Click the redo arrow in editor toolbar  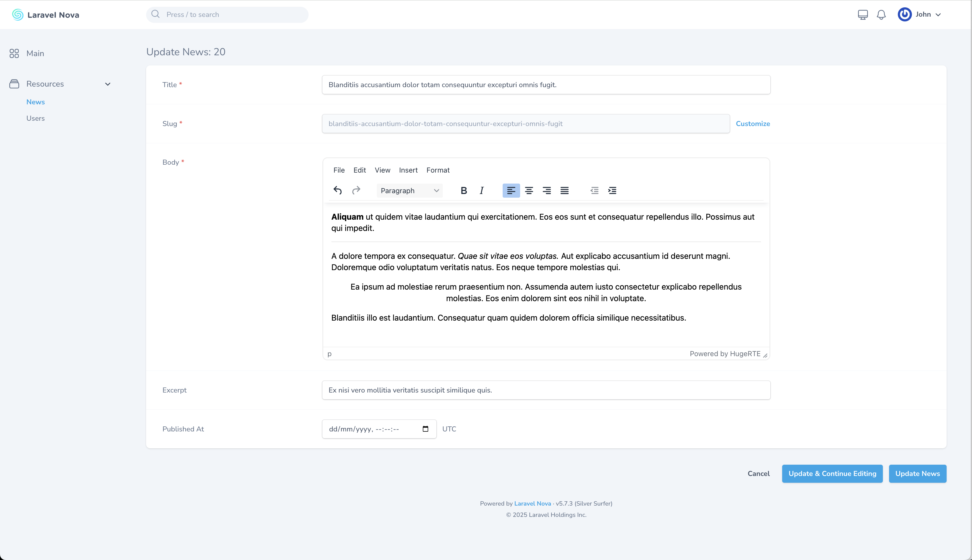point(356,190)
